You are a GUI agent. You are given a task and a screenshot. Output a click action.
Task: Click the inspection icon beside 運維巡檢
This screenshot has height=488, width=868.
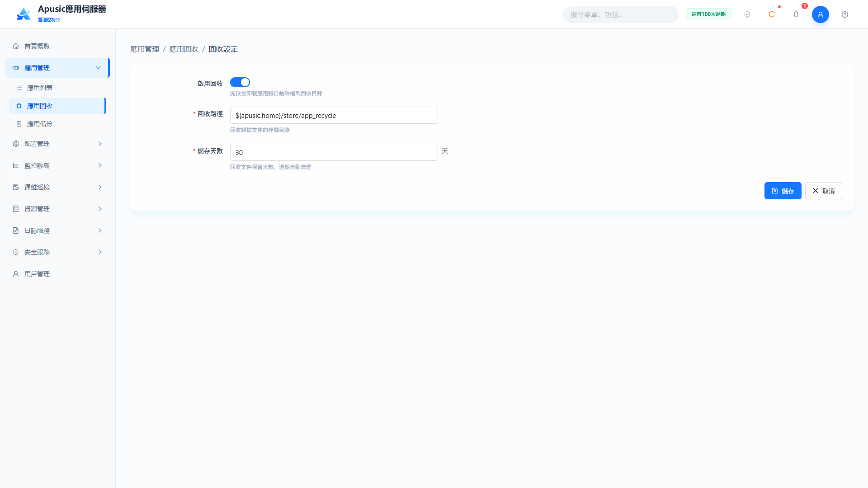tap(16, 187)
